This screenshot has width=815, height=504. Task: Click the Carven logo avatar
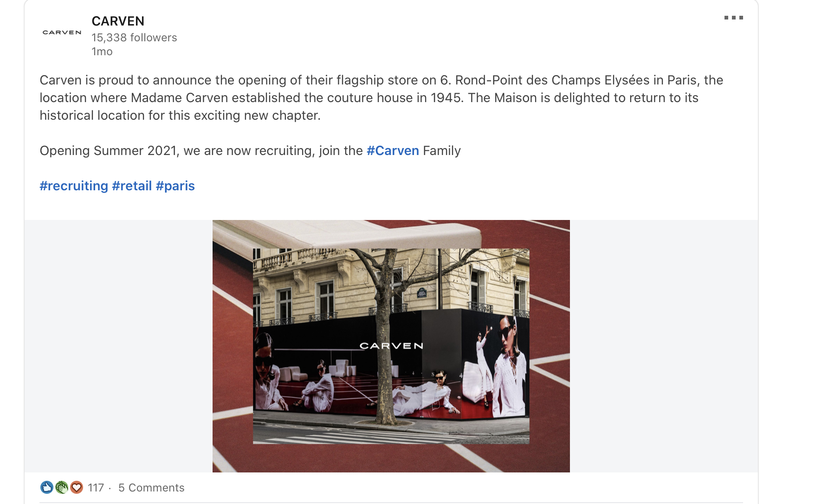pyautogui.click(x=62, y=32)
